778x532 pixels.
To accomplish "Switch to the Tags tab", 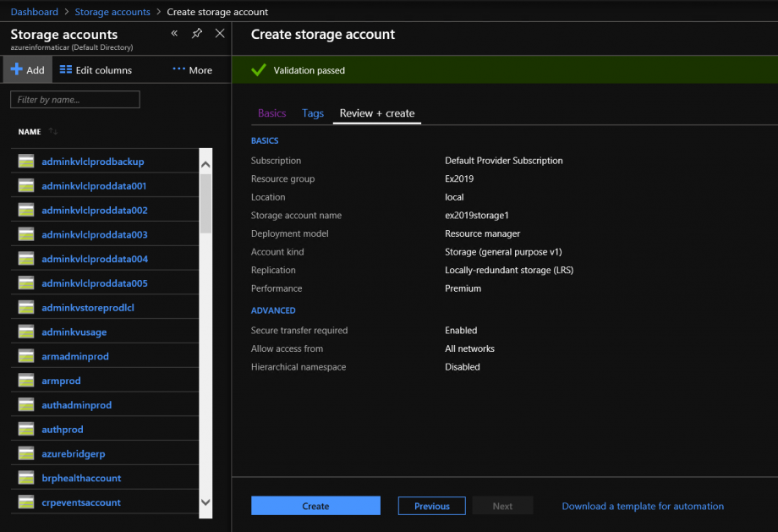I will pos(313,113).
